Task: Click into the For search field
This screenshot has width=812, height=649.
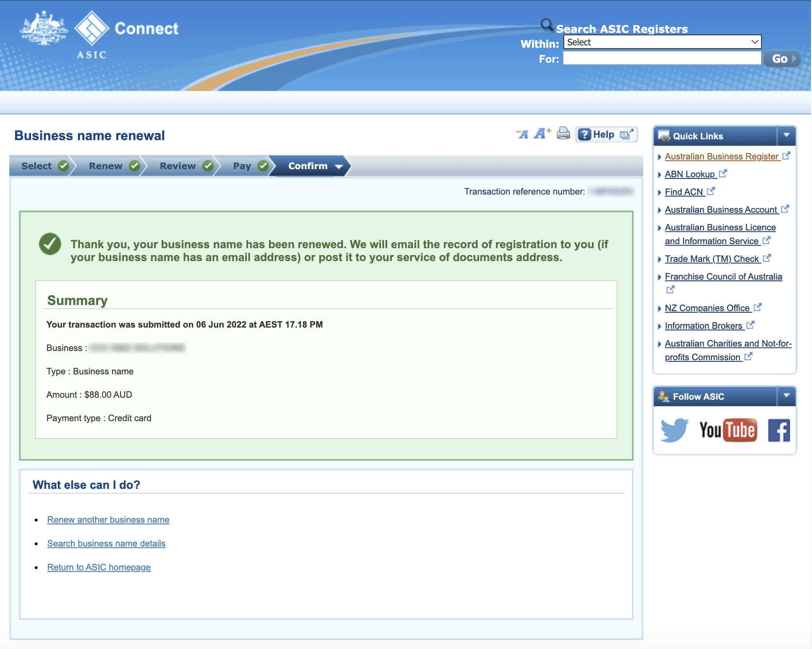Action: pyautogui.click(x=662, y=58)
